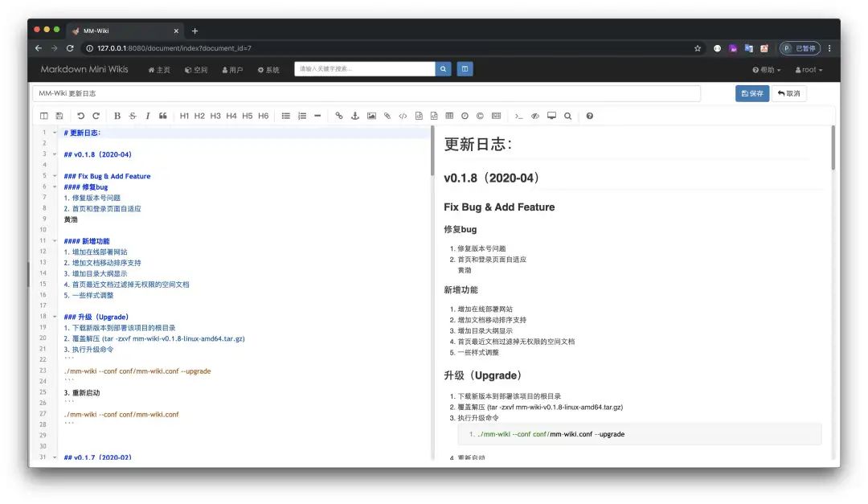868x504 pixels.
Task: Go to 空间 in the navigation bar
Action: point(196,70)
